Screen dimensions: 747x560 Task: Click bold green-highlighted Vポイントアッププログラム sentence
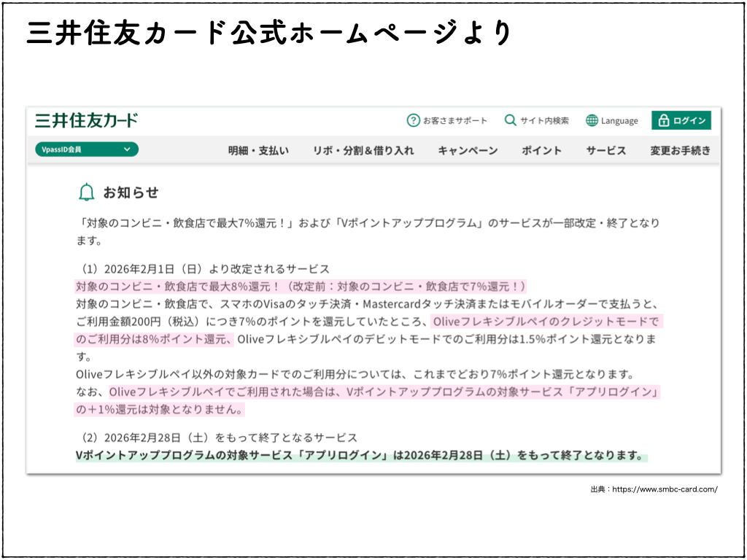[360, 455]
